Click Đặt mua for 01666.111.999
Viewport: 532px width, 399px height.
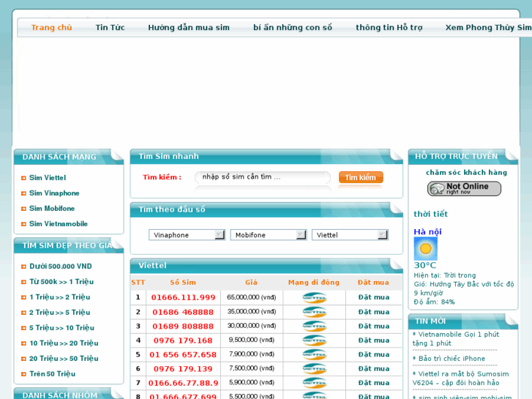pos(374,297)
